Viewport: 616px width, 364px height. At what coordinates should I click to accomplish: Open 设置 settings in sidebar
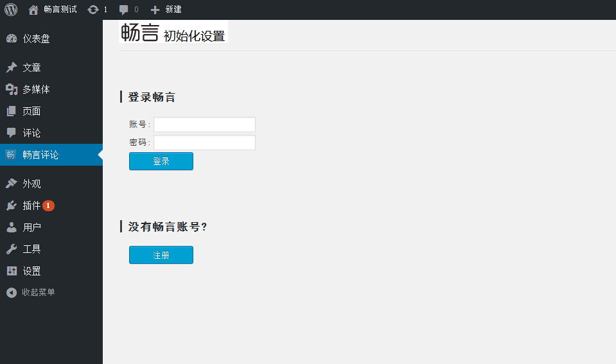[x=31, y=271]
